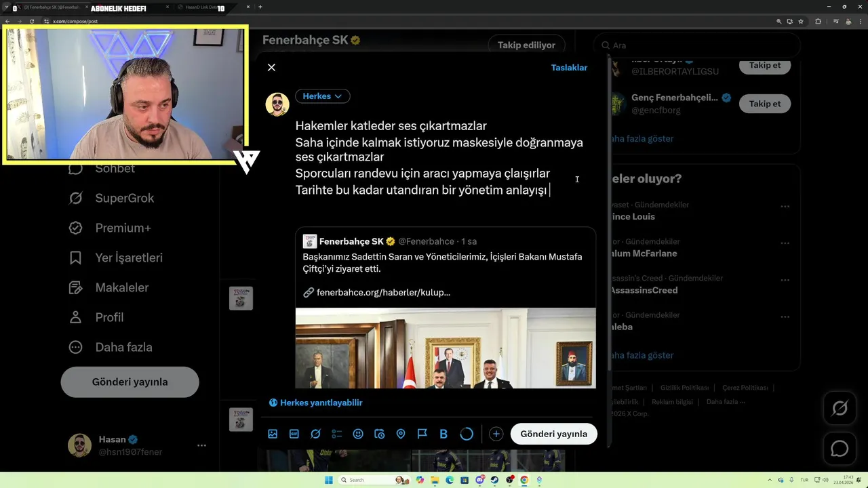Screen dimensions: 868x488
Task: Follow the @ILBERORTAYLIGSU account
Action: [765, 66]
